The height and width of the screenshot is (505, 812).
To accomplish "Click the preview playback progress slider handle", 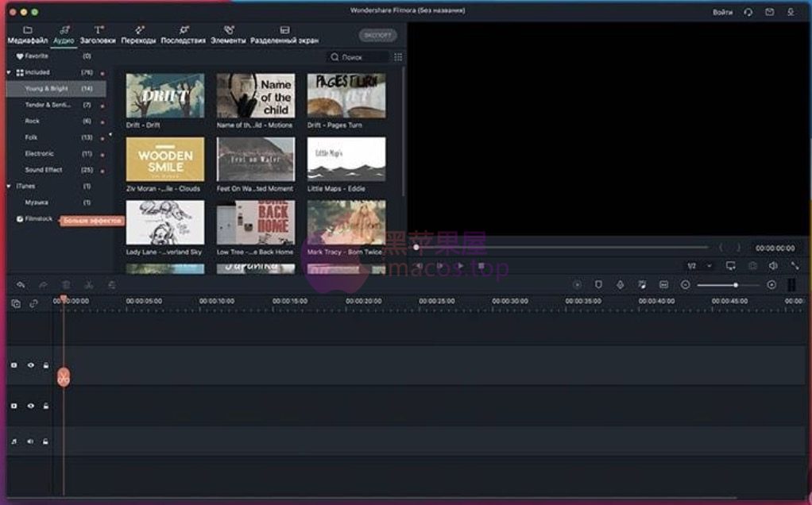I will coord(416,247).
